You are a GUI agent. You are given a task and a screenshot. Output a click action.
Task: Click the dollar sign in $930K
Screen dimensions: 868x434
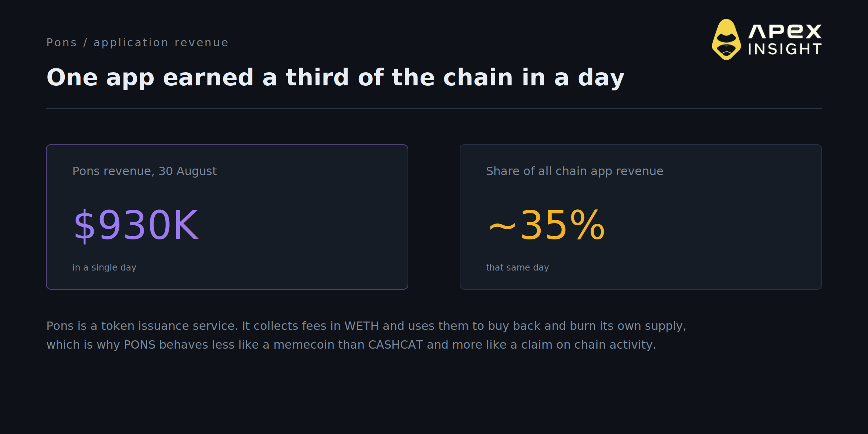coord(84,226)
